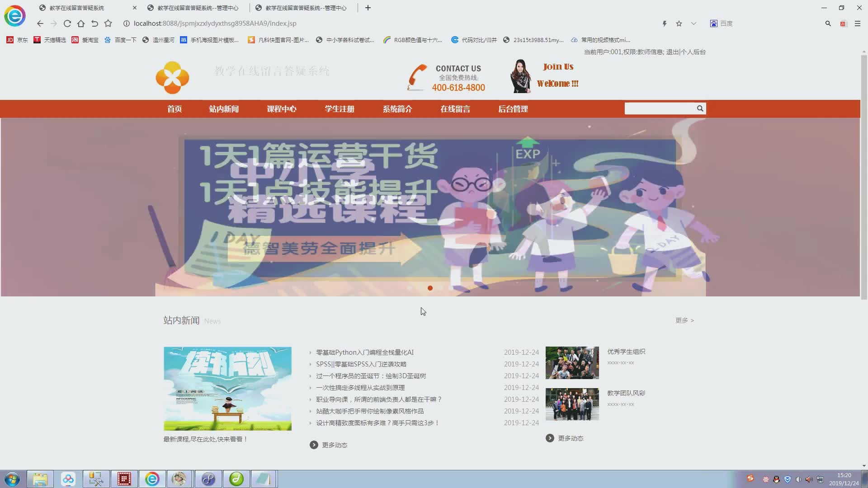Click the CONTACT US telephone icon
Viewport: 868px width, 488px height.
pos(416,77)
